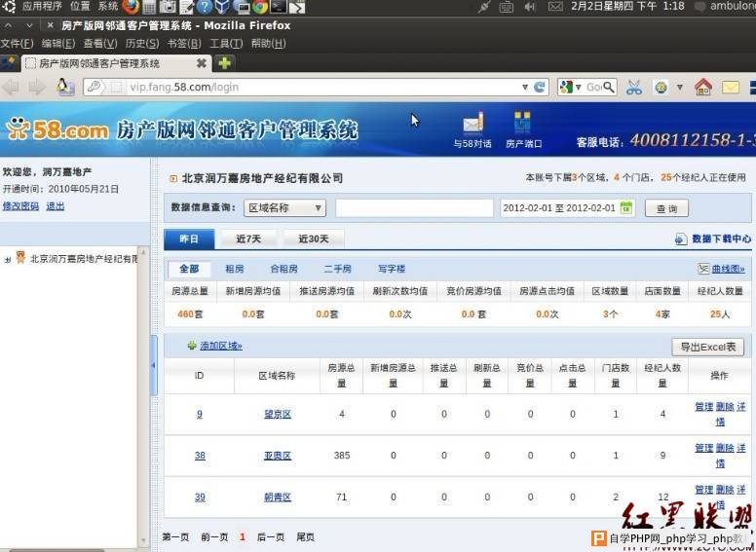The width and height of the screenshot is (756, 552).
Task: Open the keyboard indicator in the panel
Action: pos(507,6)
